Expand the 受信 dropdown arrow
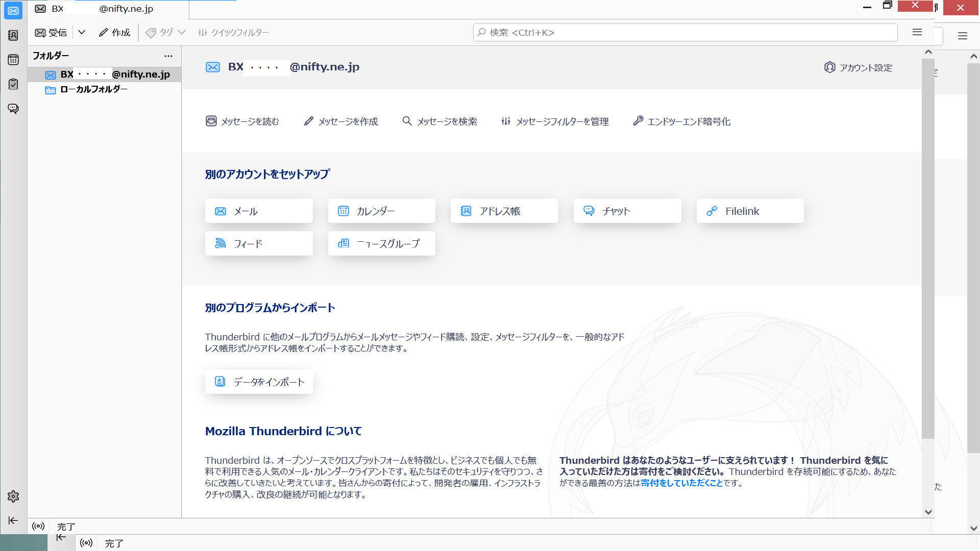This screenshot has width=980, height=551. pyautogui.click(x=82, y=33)
